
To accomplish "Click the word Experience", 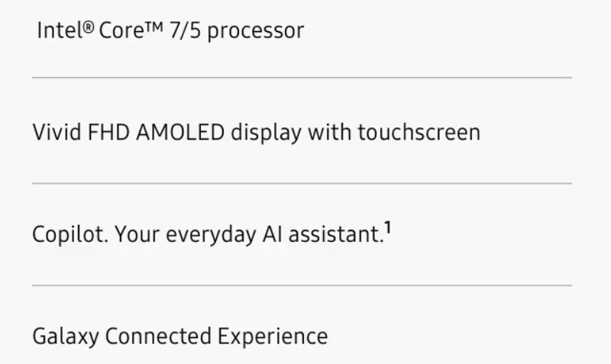I will click(x=273, y=337).
